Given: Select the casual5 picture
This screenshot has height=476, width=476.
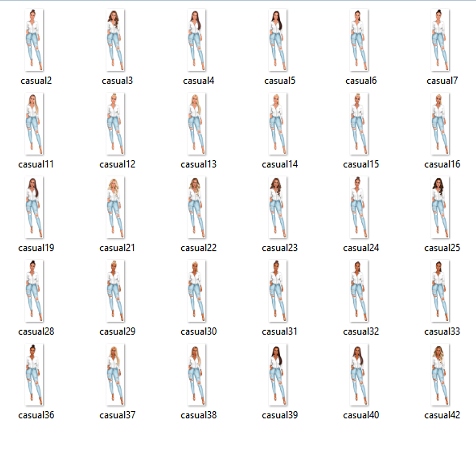Looking at the screenshot, I should pyautogui.click(x=279, y=39).
